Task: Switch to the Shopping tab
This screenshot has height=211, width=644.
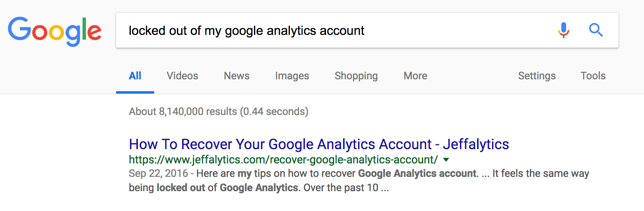Action: coord(356,76)
